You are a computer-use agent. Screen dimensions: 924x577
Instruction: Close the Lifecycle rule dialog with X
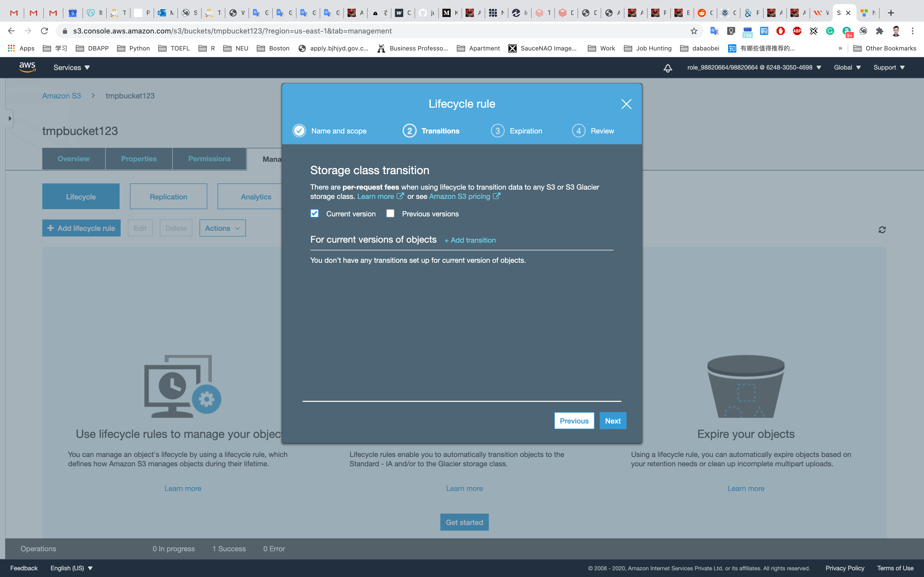626,104
